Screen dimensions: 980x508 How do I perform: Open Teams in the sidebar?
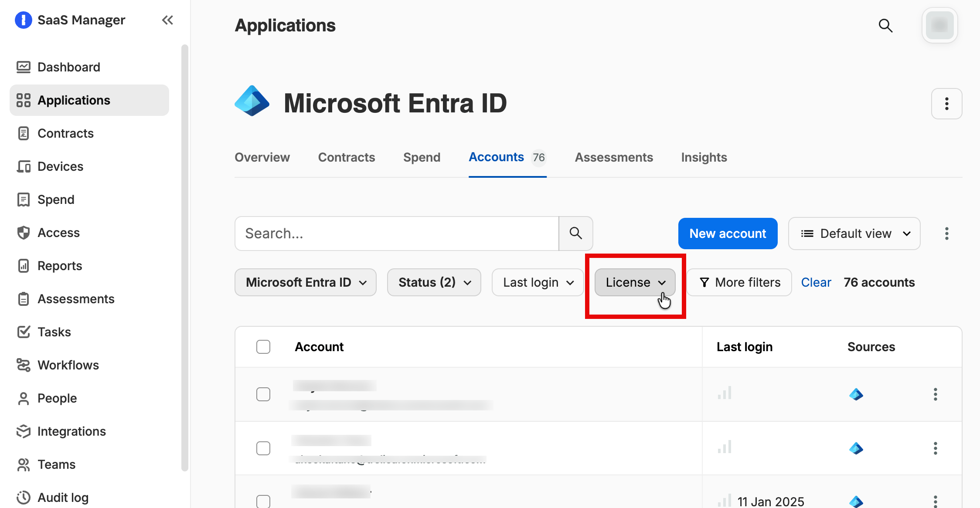[x=89, y=464]
